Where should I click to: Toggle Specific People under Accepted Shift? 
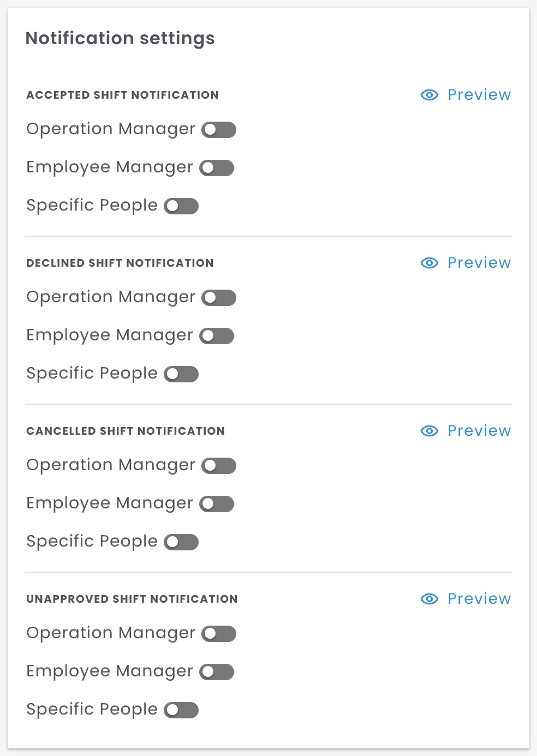(181, 206)
